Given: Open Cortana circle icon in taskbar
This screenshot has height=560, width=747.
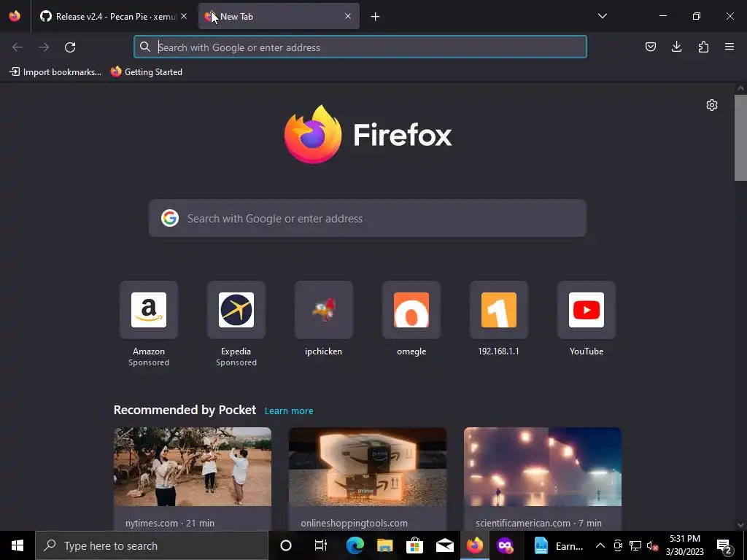Looking at the screenshot, I should tap(286, 545).
